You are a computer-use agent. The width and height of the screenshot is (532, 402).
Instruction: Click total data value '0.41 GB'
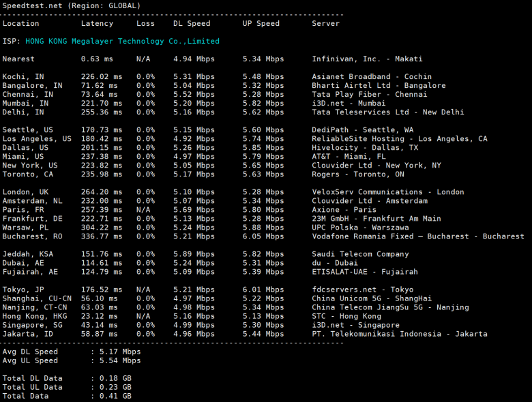pos(115,396)
